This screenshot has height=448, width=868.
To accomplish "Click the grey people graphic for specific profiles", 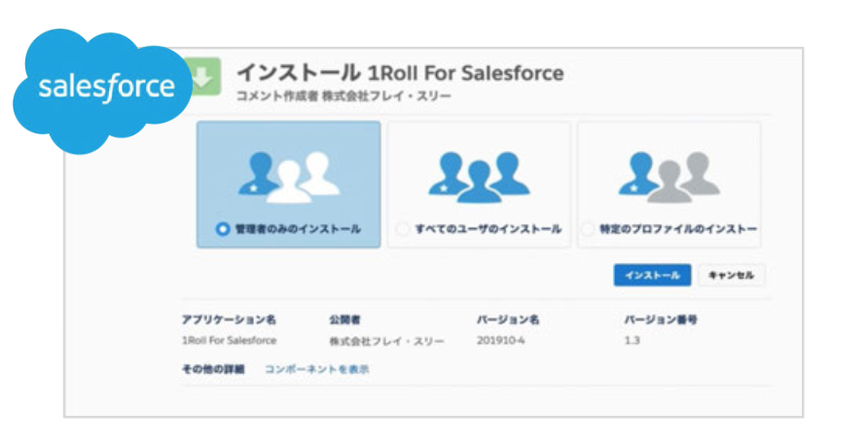I will (669, 174).
